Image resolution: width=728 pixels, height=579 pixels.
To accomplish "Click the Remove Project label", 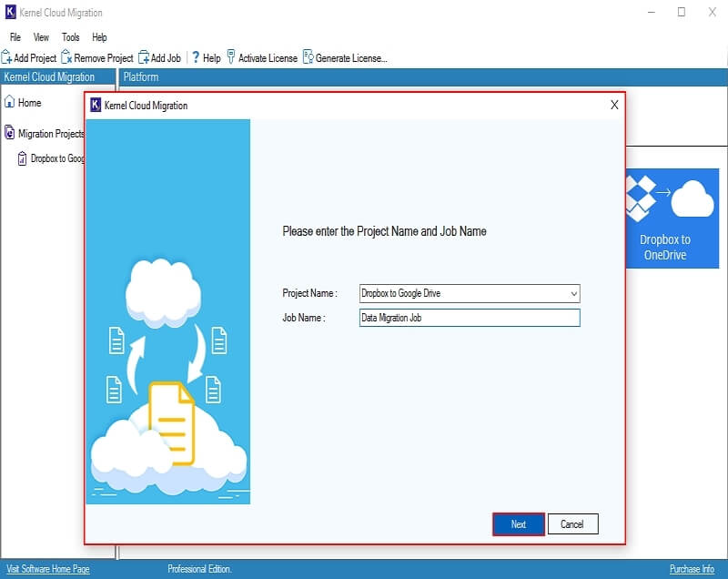I will pyautogui.click(x=104, y=58).
